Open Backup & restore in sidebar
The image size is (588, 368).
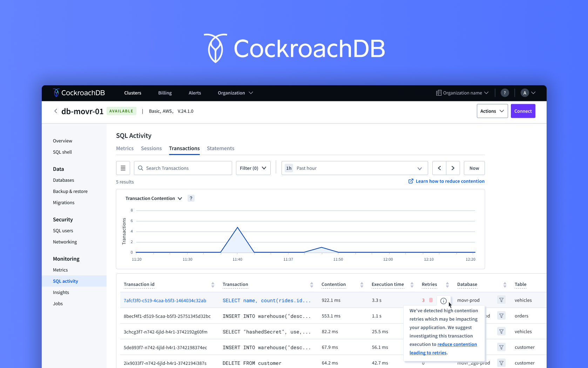pos(70,191)
